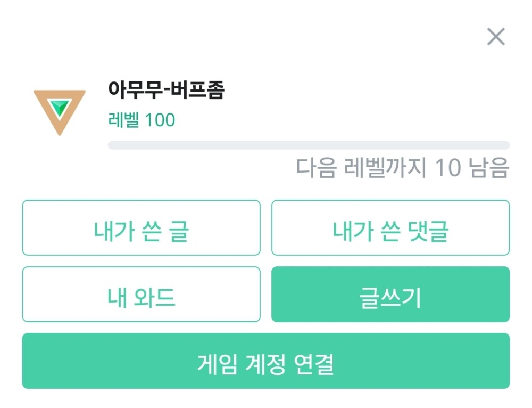The image size is (532, 408).
Task: Go to my wards with 내 와드
Action: (141, 295)
